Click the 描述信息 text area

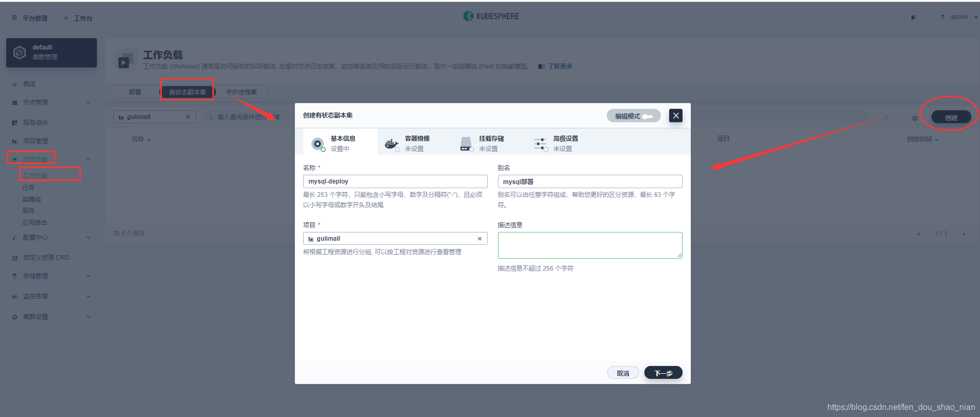pos(590,245)
